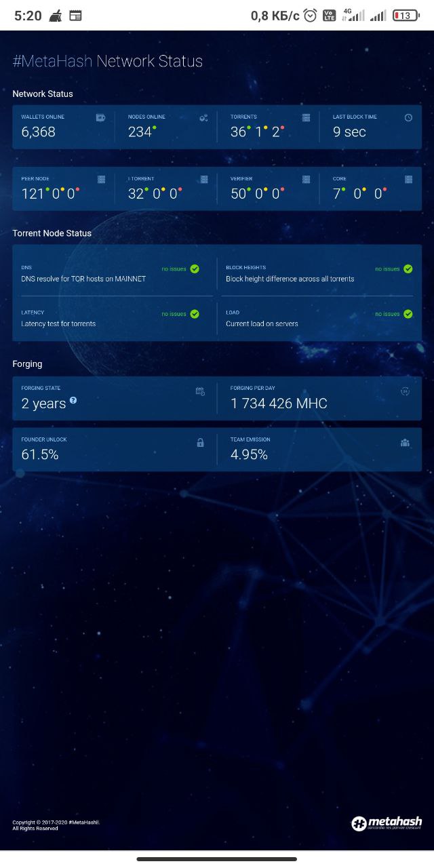
Task: Click the Last Block Time clock icon
Action: point(408,117)
